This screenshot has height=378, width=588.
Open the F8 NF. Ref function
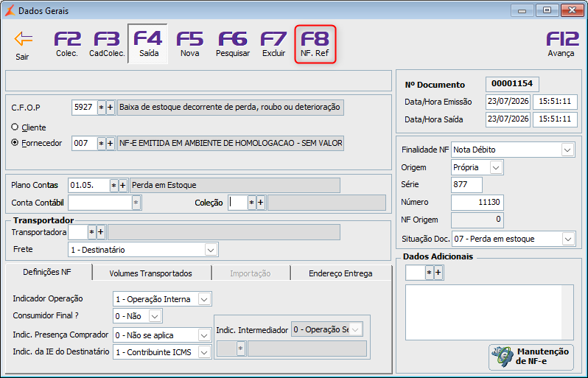(x=315, y=44)
